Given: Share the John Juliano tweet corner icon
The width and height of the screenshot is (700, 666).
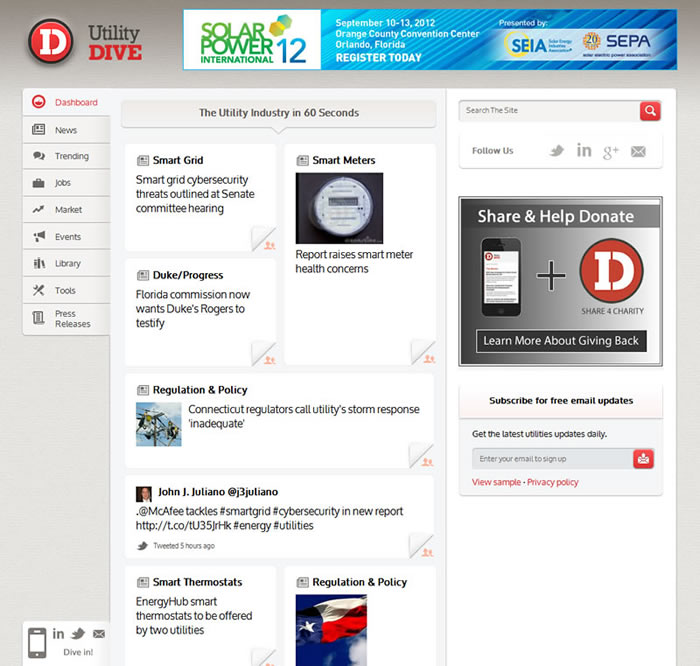Looking at the screenshot, I should click(422, 547).
